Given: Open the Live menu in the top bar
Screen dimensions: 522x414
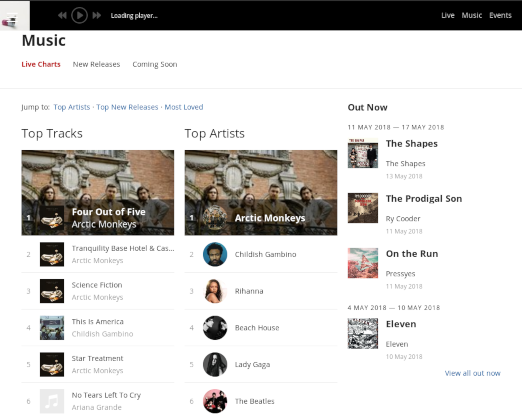Looking at the screenshot, I should [x=448, y=15].
